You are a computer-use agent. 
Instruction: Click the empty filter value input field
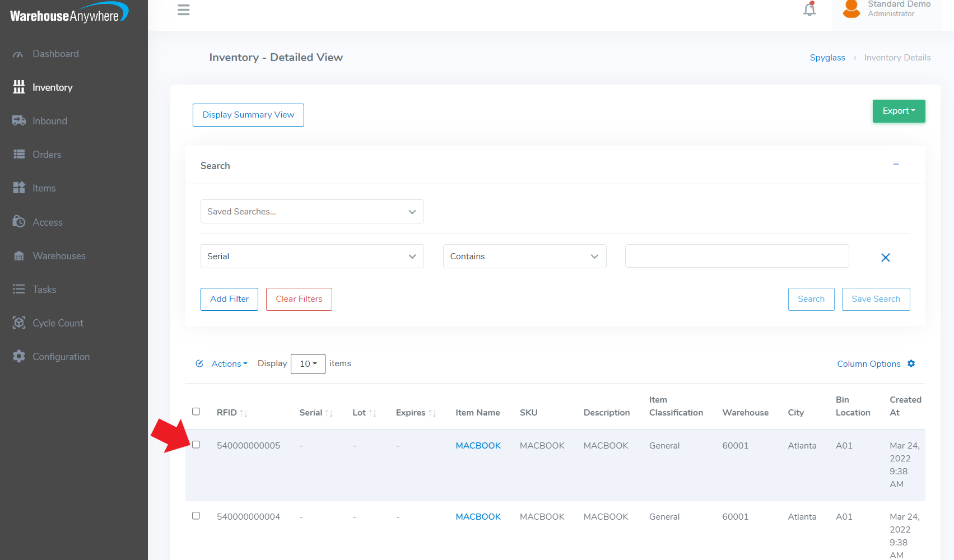737,256
